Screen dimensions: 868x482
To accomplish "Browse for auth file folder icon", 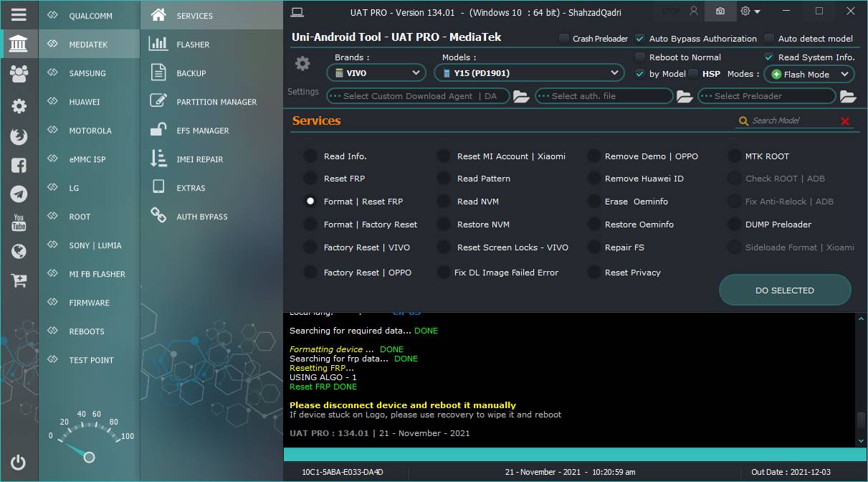I will point(685,96).
